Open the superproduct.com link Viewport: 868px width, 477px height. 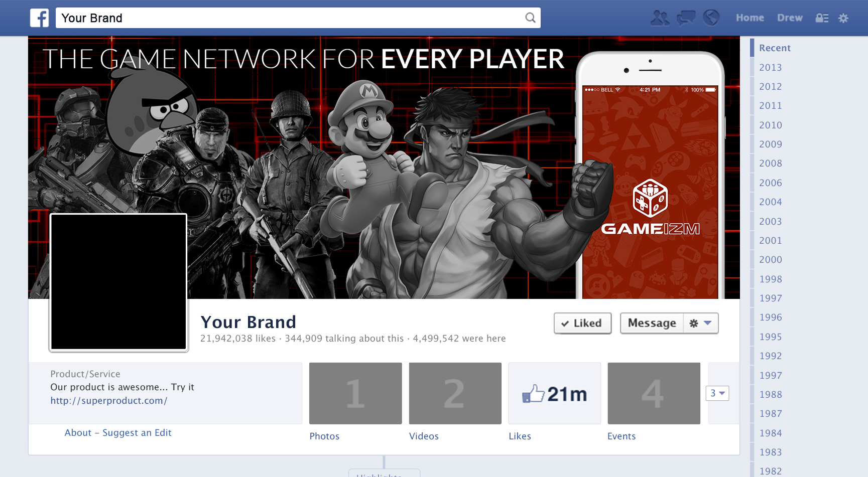109,401
